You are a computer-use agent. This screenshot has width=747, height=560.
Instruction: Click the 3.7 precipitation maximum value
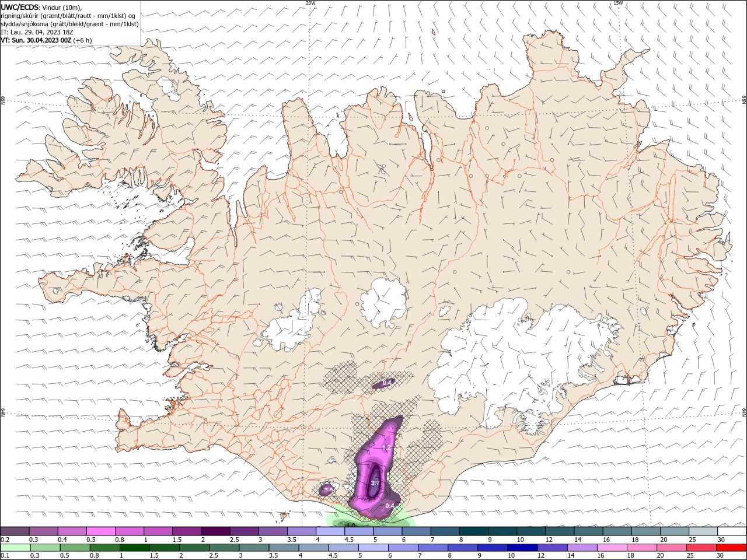tap(375, 483)
